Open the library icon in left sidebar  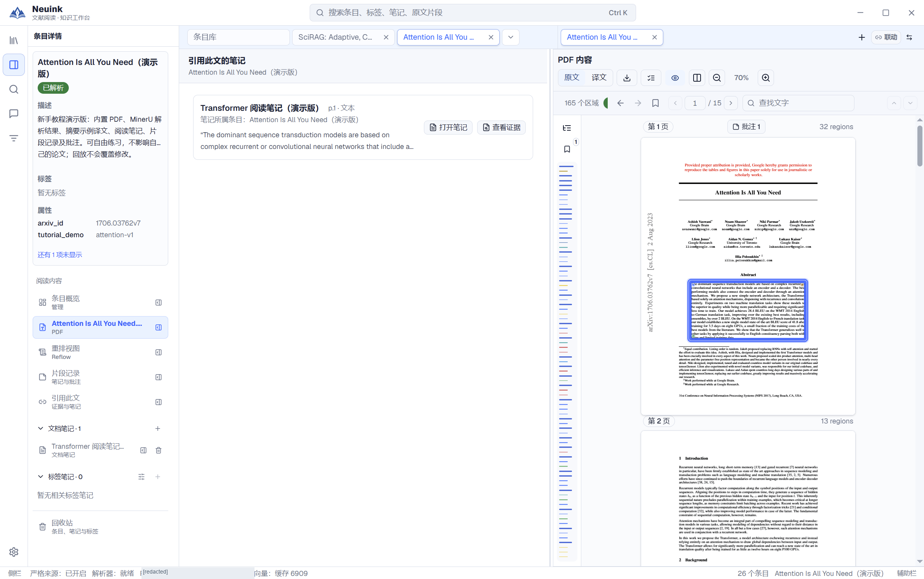14,40
